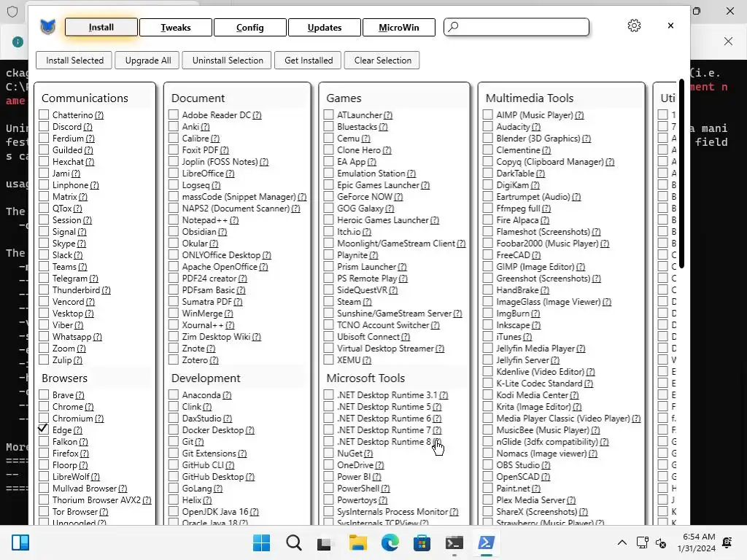Check the HandBrake checkbox

point(487,290)
